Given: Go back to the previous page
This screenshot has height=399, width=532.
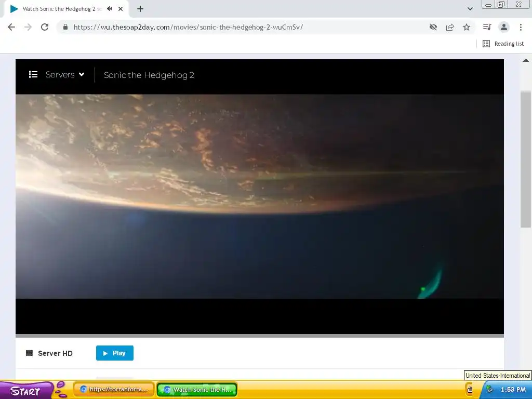Looking at the screenshot, I should tap(11, 27).
